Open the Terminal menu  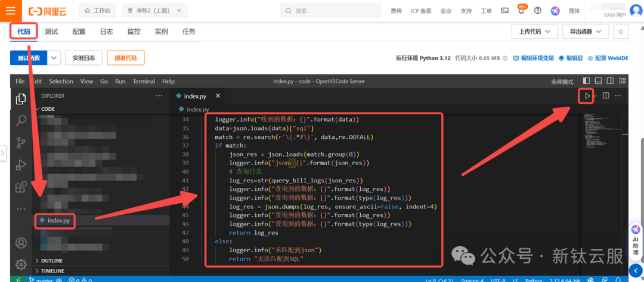click(144, 81)
